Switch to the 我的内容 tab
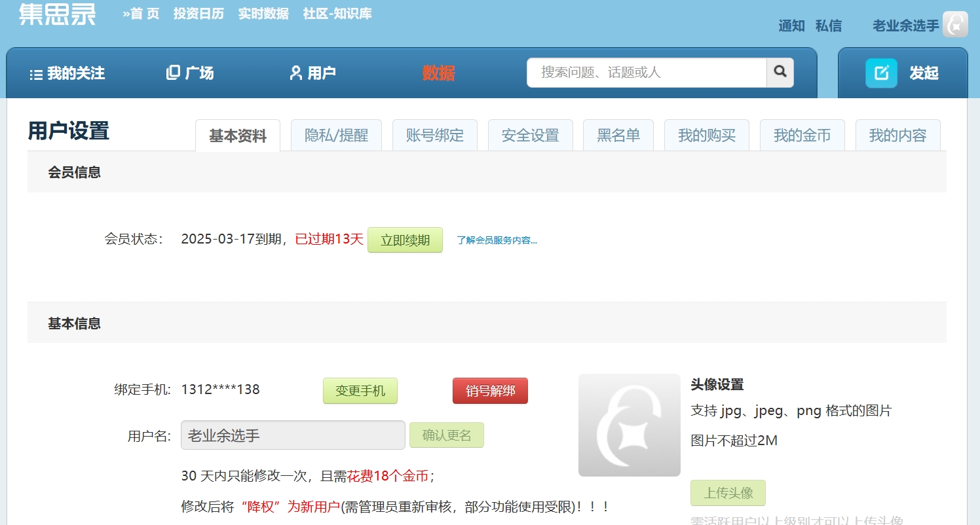 pyautogui.click(x=898, y=136)
